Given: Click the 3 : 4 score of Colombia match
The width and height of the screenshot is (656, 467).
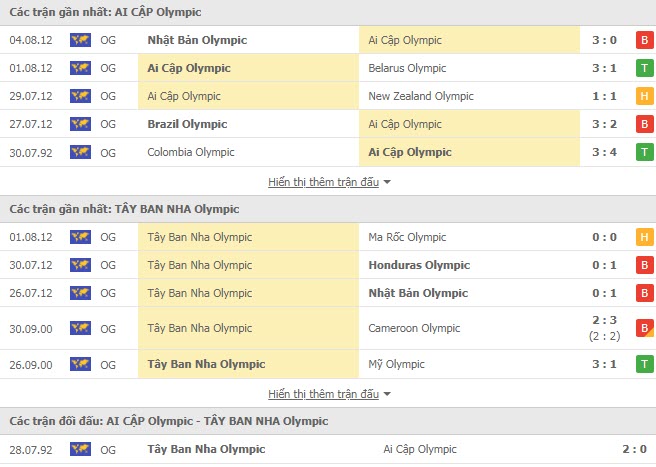Looking at the screenshot, I should tap(605, 152).
